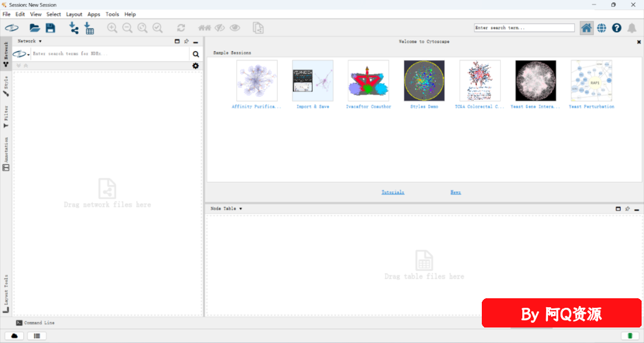Open the View menu

(x=36, y=14)
